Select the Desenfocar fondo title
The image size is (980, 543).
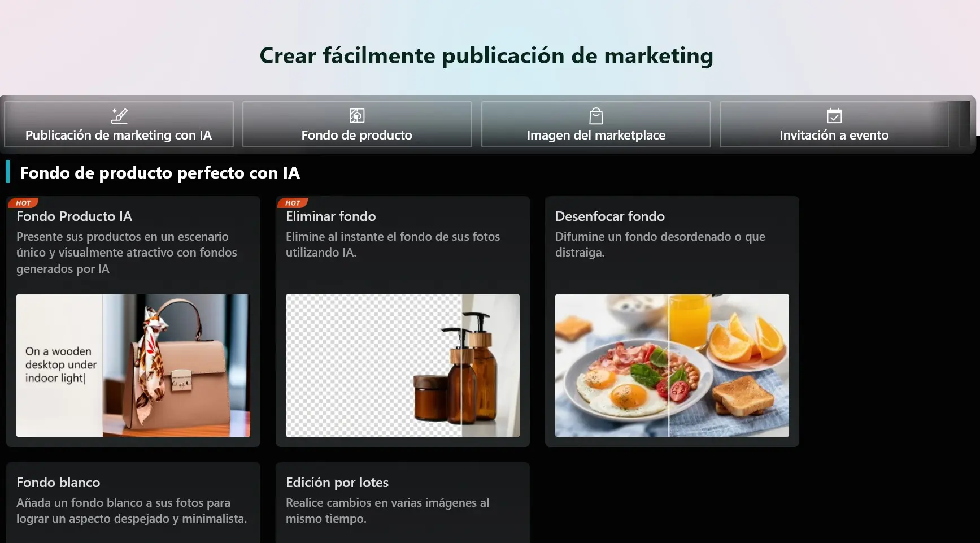click(x=610, y=216)
